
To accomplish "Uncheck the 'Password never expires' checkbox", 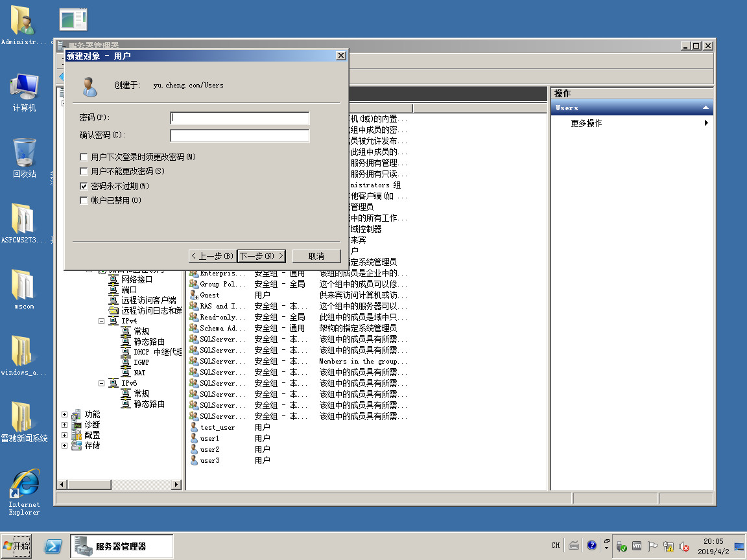I will point(84,186).
